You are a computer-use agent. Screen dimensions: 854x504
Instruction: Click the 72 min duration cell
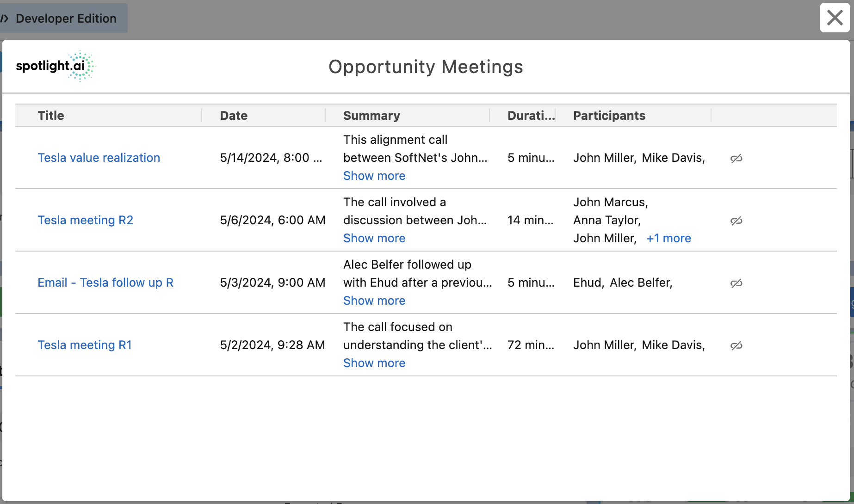click(531, 345)
